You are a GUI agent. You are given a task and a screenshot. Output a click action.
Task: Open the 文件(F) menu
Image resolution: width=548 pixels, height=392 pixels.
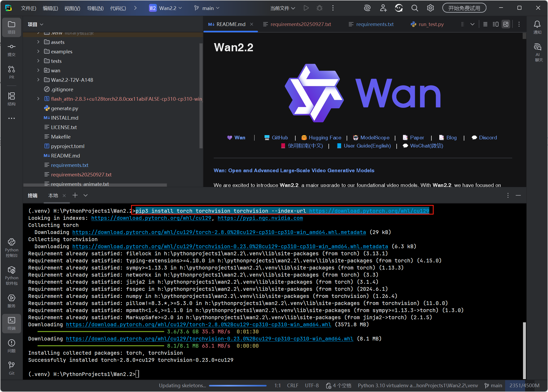point(28,8)
